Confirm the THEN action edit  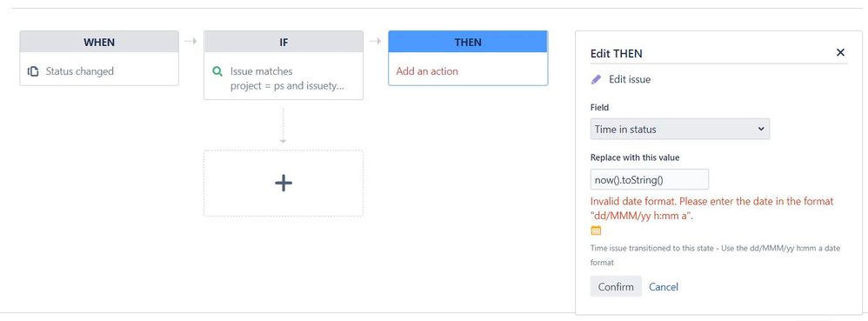coord(616,287)
